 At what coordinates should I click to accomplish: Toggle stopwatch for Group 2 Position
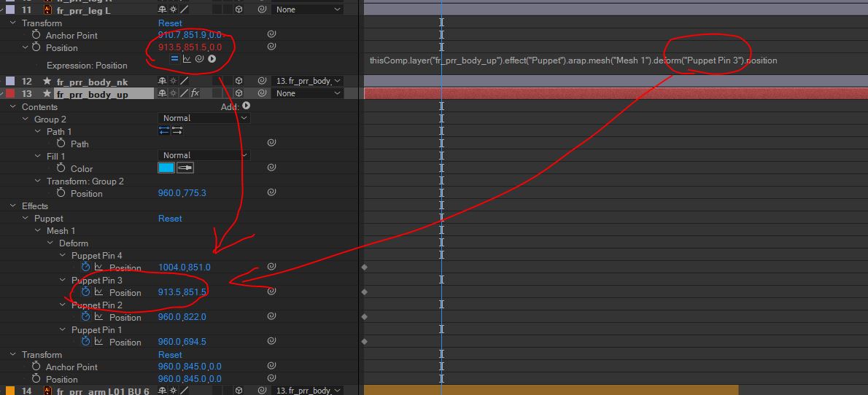[61, 193]
